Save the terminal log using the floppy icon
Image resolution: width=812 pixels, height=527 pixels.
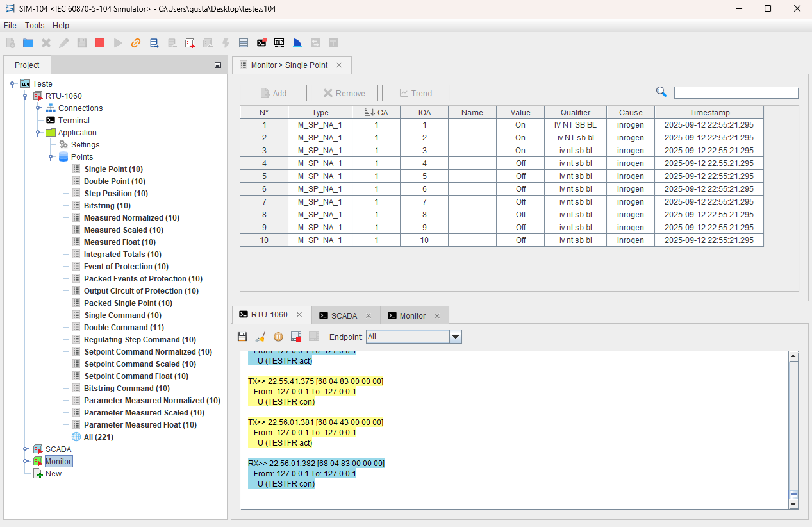coord(242,337)
